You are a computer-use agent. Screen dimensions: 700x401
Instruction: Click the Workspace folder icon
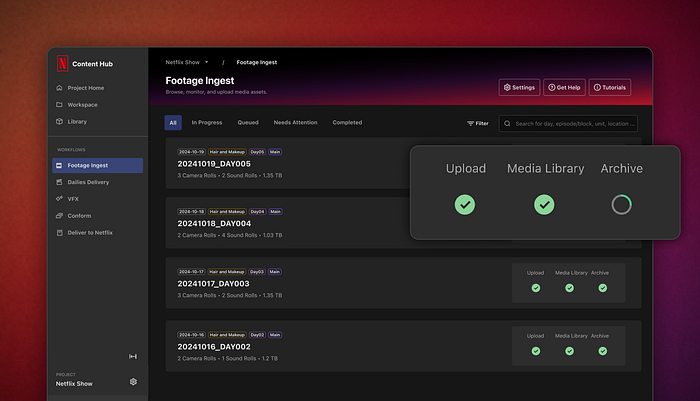click(59, 104)
